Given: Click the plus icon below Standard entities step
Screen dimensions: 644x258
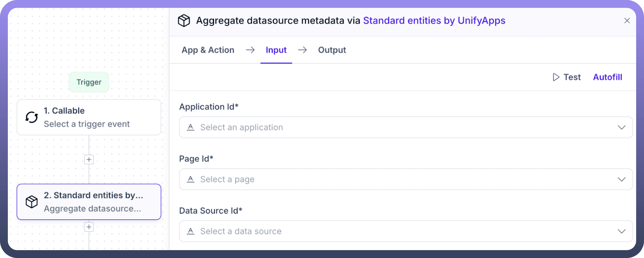Looking at the screenshot, I should (x=89, y=227).
